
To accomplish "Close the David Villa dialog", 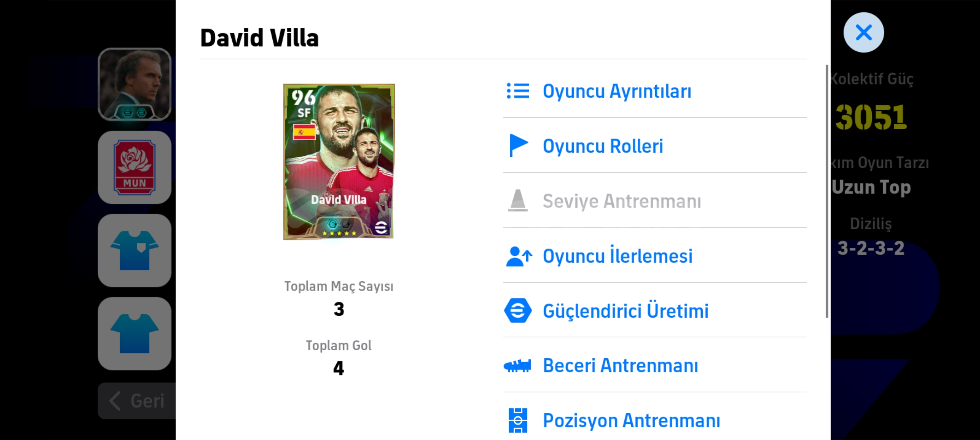I will (864, 32).
